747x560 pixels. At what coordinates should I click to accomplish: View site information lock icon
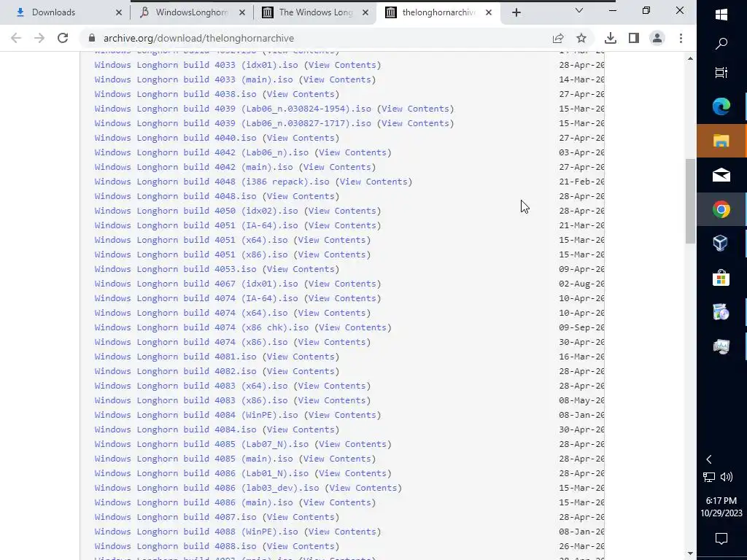tap(92, 38)
